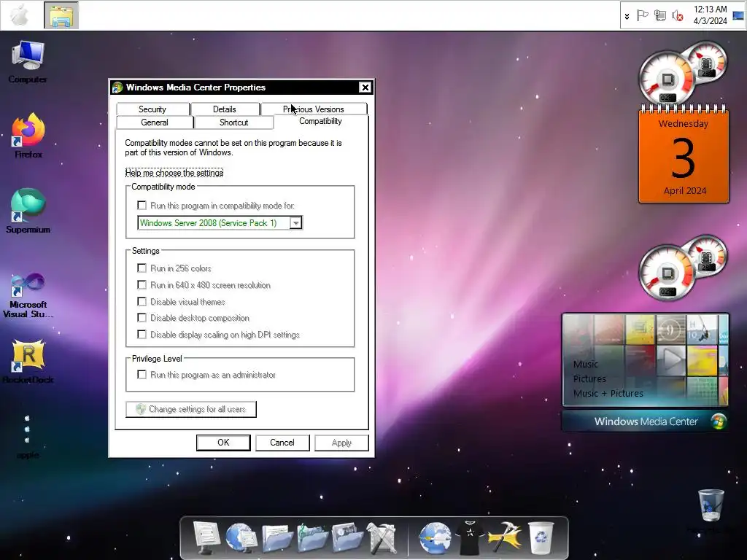The image size is (747, 560).
Task: Click the Show Desktop icon beside the clock
Action: pyautogui.click(x=738, y=15)
